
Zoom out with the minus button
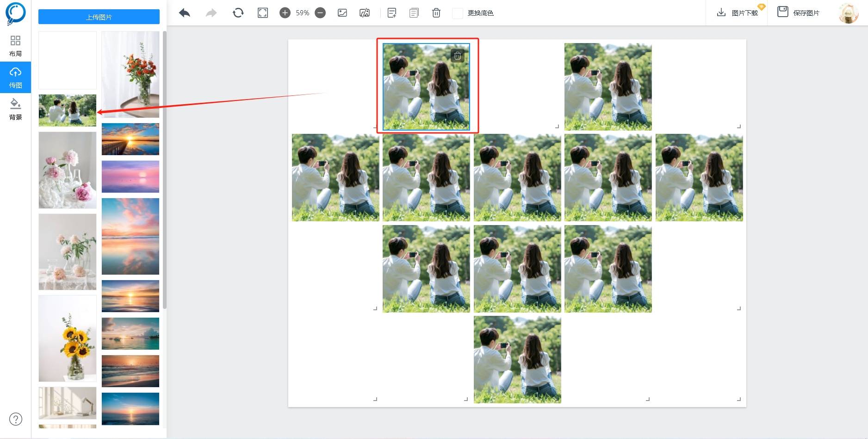tap(320, 13)
